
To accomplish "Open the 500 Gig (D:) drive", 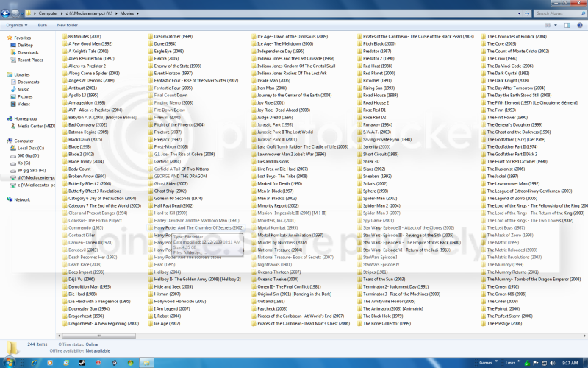I will [28, 155].
